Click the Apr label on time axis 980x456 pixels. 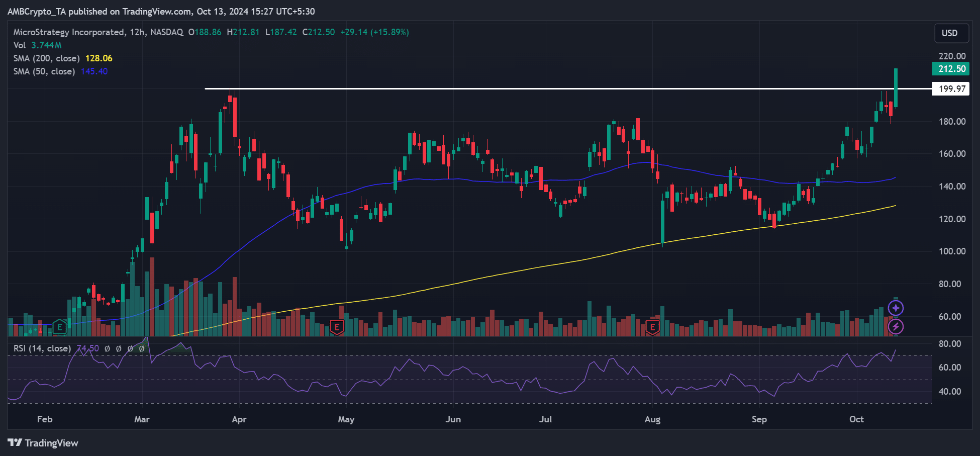click(239, 419)
